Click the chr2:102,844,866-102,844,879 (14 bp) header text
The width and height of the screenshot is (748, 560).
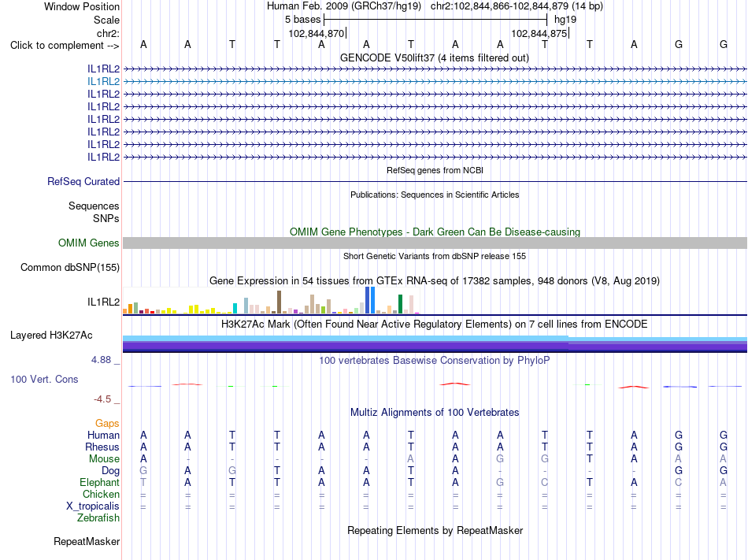coord(517,6)
